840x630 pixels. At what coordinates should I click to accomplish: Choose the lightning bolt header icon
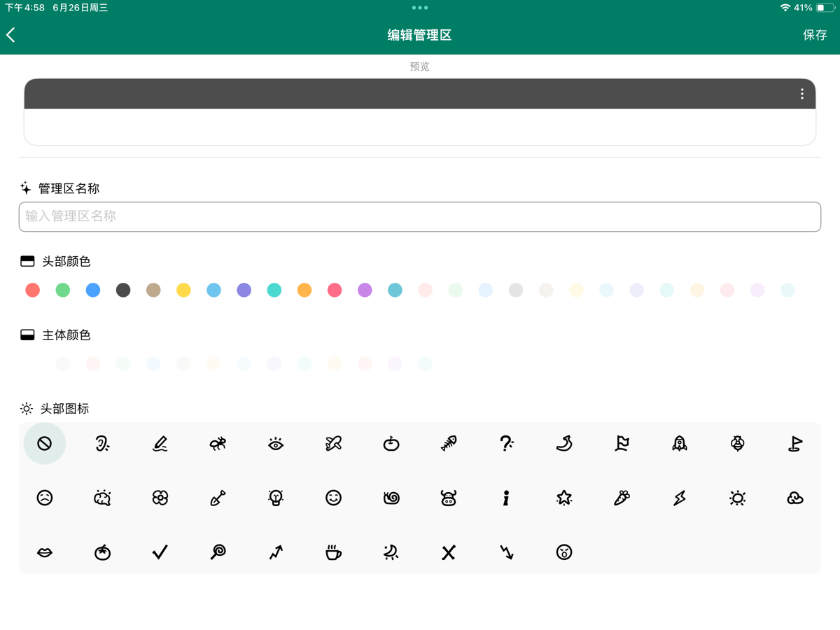coord(680,498)
